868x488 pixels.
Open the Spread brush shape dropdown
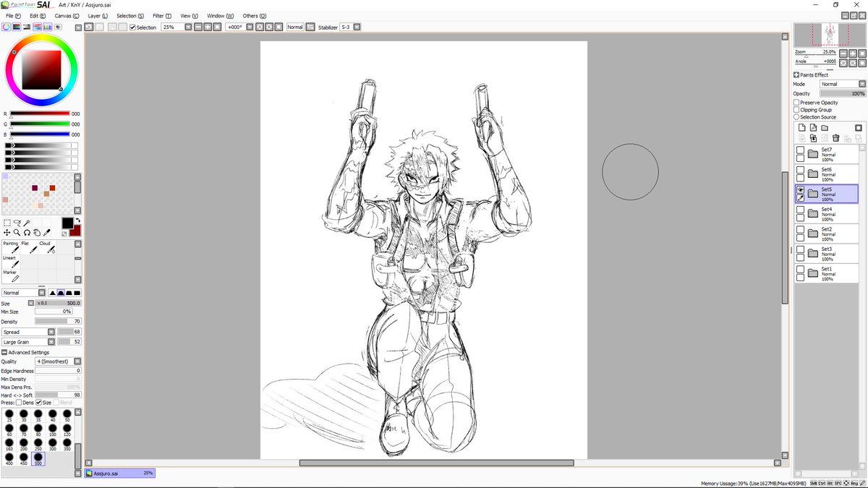click(x=51, y=332)
